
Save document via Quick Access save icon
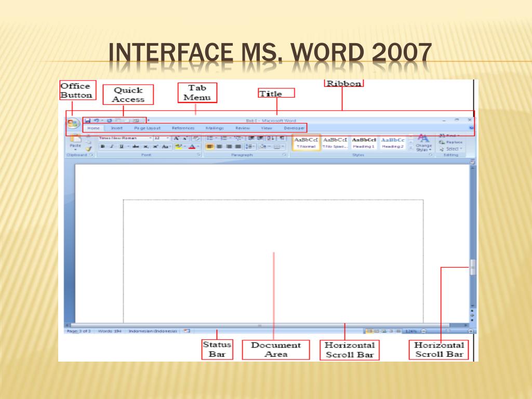click(x=88, y=121)
